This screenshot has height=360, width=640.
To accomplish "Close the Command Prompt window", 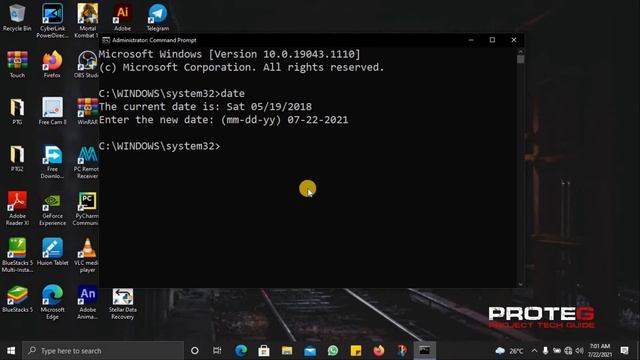I will [514, 40].
